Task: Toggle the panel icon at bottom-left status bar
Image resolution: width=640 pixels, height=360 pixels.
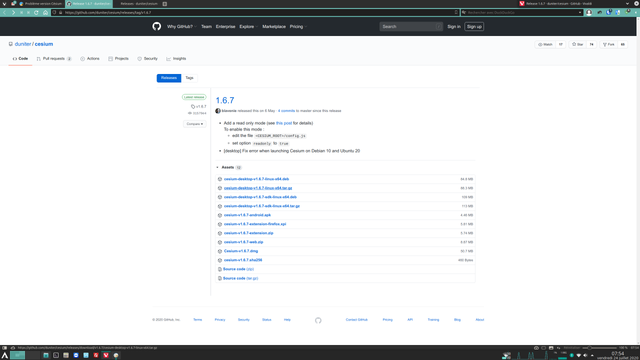Action: [x=4, y=348]
